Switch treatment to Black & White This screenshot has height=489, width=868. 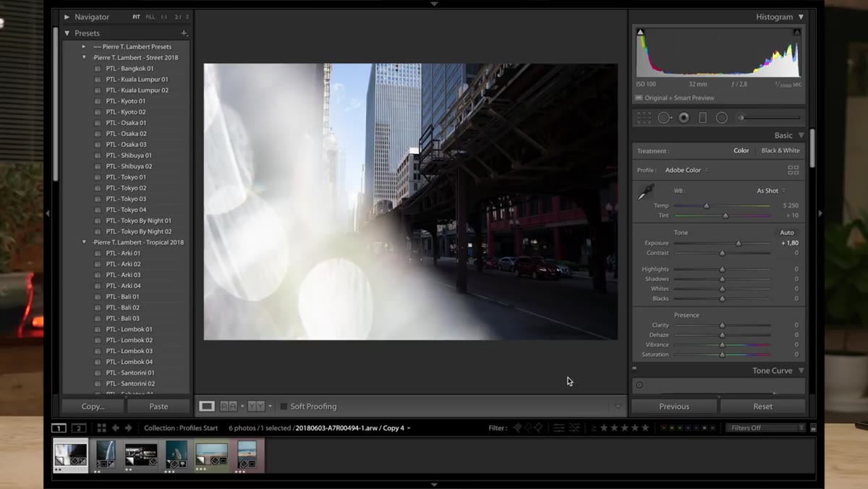(x=780, y=150)
